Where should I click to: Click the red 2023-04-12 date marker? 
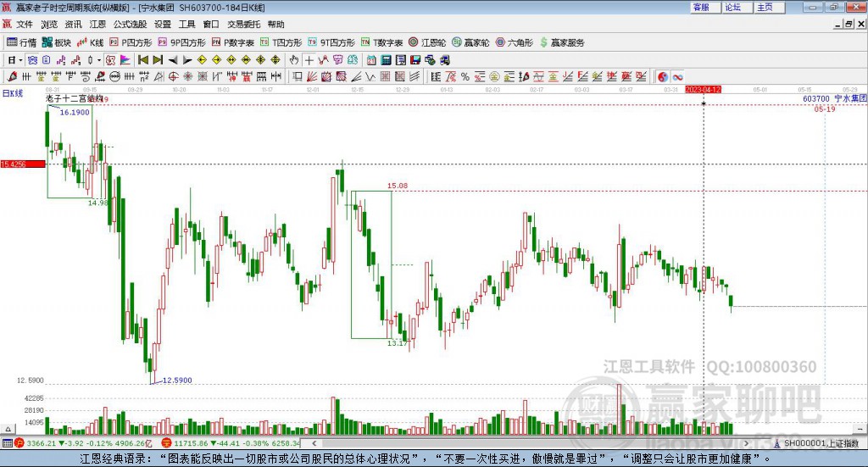pyautogui.click(x=703, y=89)
